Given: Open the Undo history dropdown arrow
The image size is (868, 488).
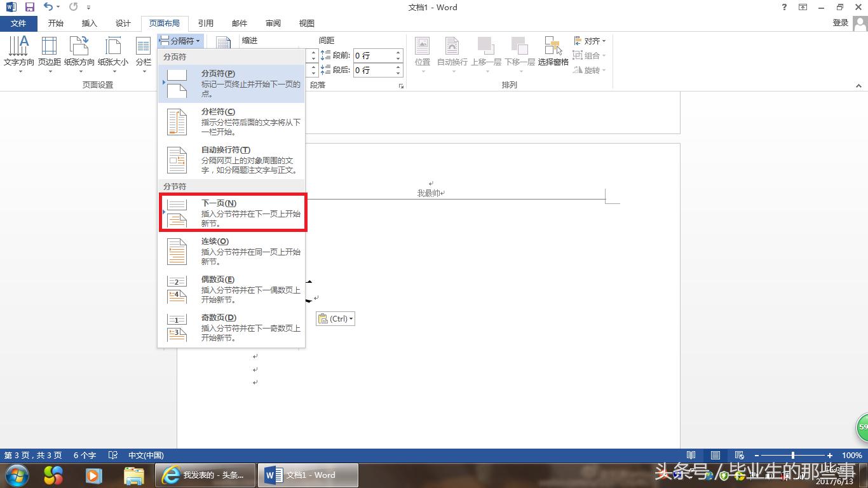Looking at the screenshot, I should tap(58, 7).
